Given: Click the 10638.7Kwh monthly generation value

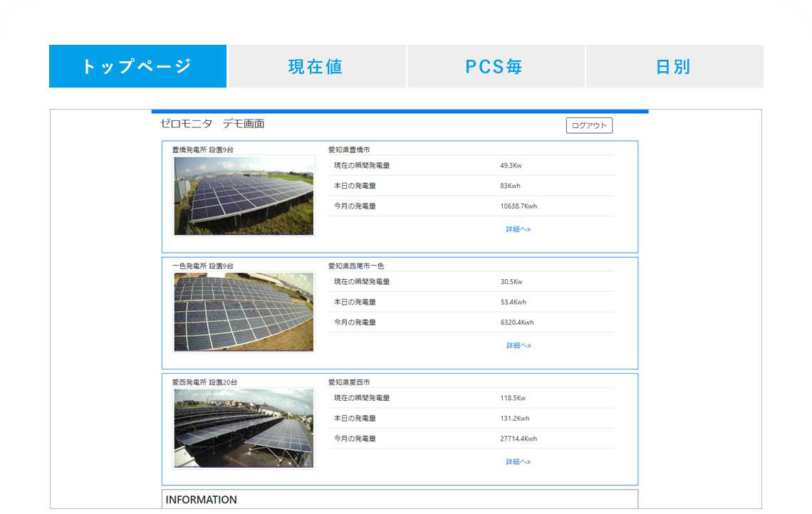Looking at the screenshot, I should [x=519, y=206].
